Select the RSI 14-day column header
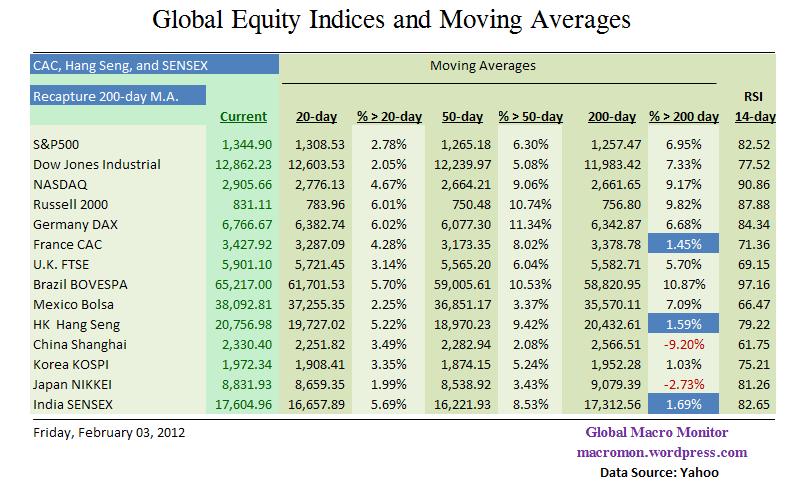 pyautogui.click(x=755, y=108)
